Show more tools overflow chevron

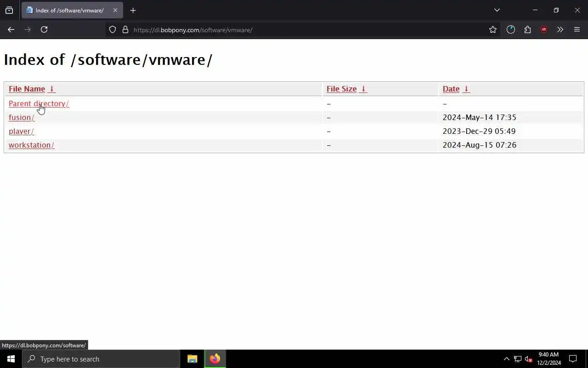[560, 29]
